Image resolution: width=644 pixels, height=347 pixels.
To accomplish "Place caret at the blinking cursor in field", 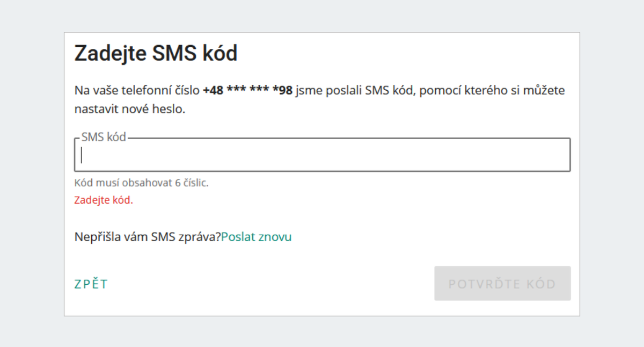I will (82, 155).
